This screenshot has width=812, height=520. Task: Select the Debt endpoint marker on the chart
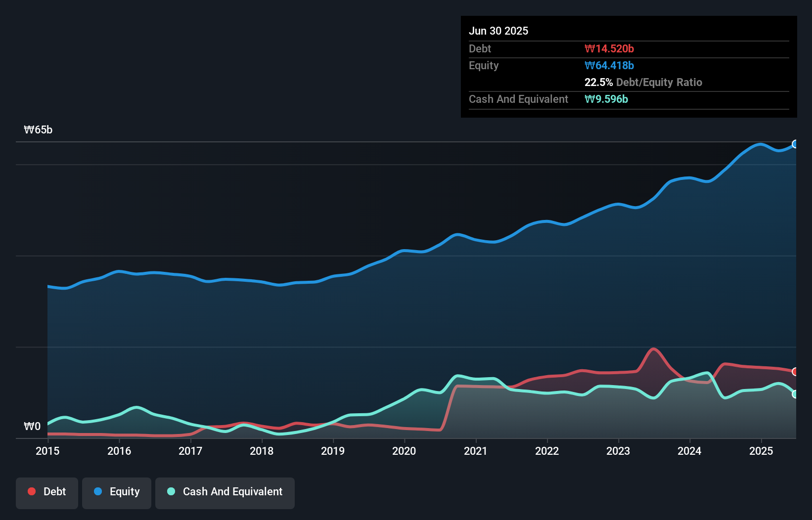(x=796, y=371)
